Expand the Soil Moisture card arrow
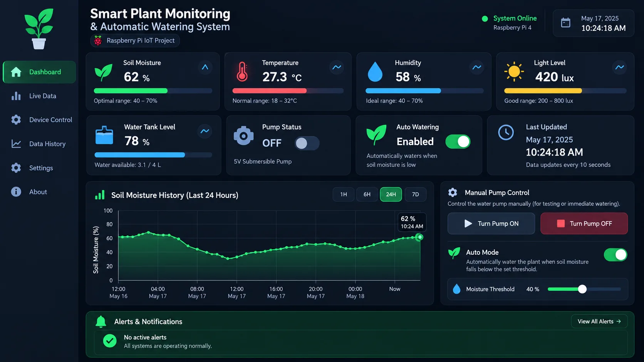Image resolution: width=644 pixels, height=362 pixels. (205, 67)
